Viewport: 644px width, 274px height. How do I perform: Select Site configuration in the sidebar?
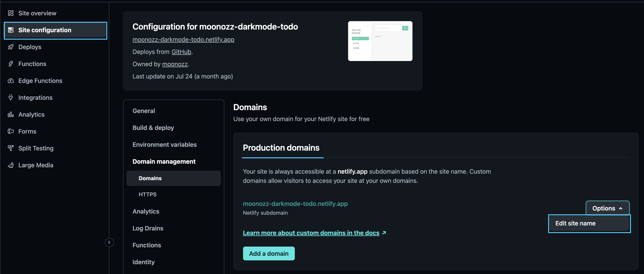[x=56, y=30]
